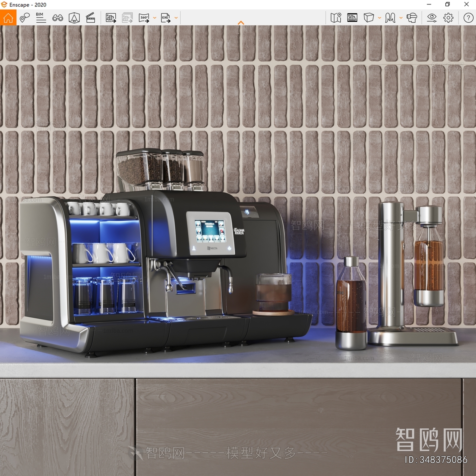Expand the EXE export dropdown arrow

[x=176, y=18]
